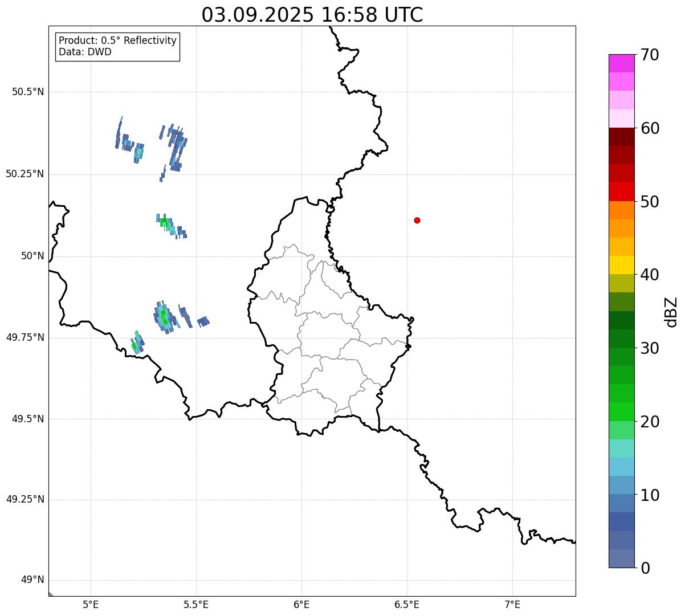Pick the bright red colorbar swatch just above 50
The width and height of the screenshot is (685, 616).
(621, 191)
